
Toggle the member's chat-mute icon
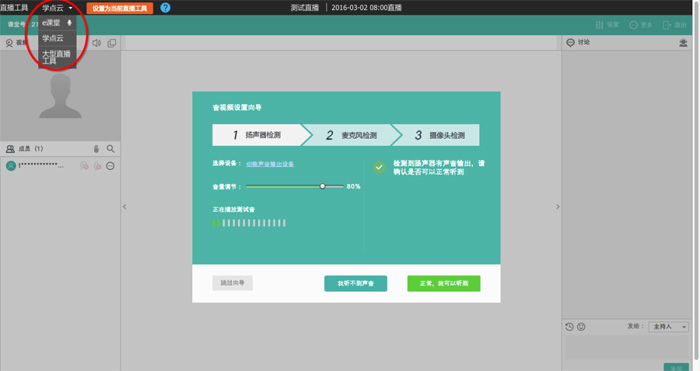(84, 166)
